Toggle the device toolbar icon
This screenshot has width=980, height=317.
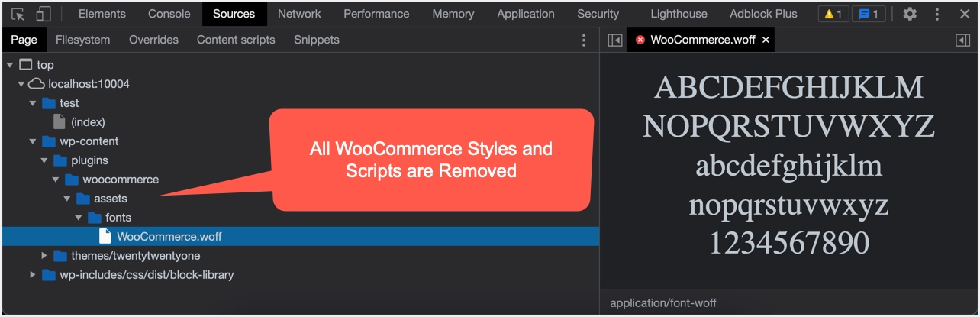44,14
